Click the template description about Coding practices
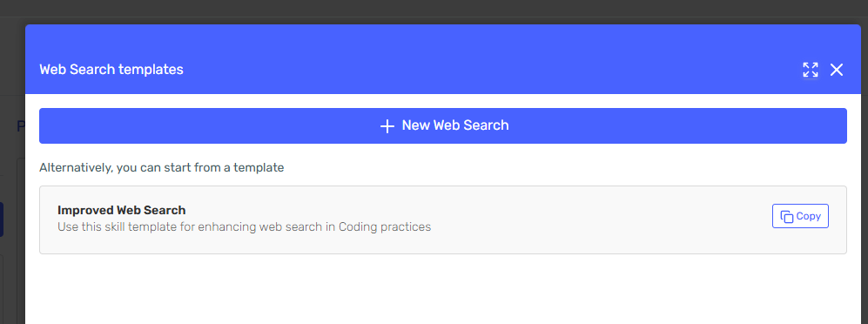Image resolution: width=868 pixels, height=324 pixels. click(x=244, y=227)
